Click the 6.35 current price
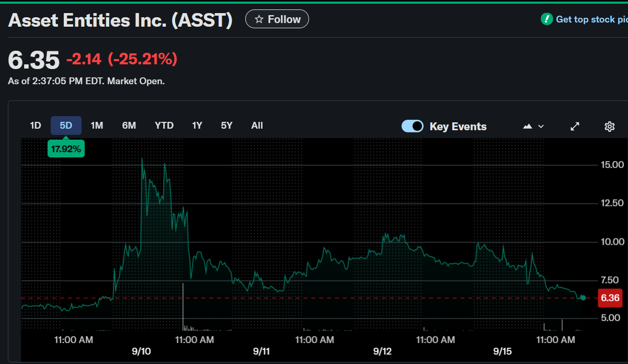The image size is (628, 364). (x=34, y=60)
